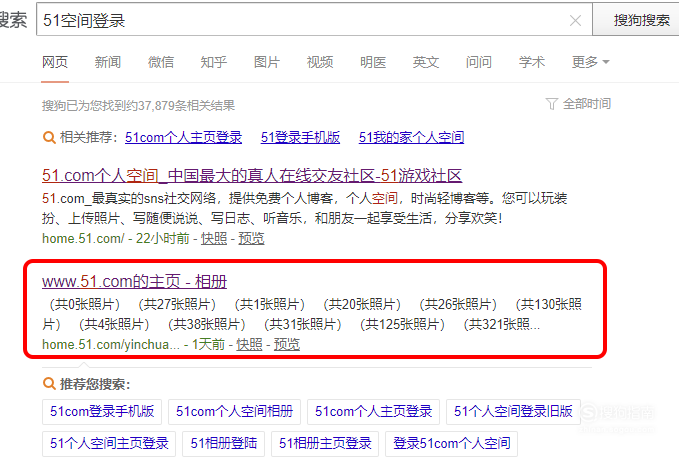The width and height of the screenshot is (679, 459).
Task: Select the 网页 tab
Action: 55,62
